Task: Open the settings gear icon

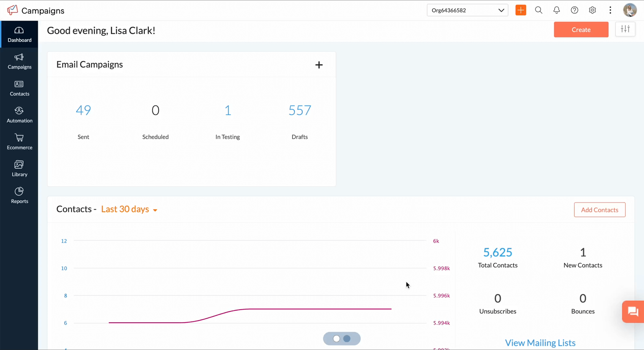Action: [x=592, y=10]
